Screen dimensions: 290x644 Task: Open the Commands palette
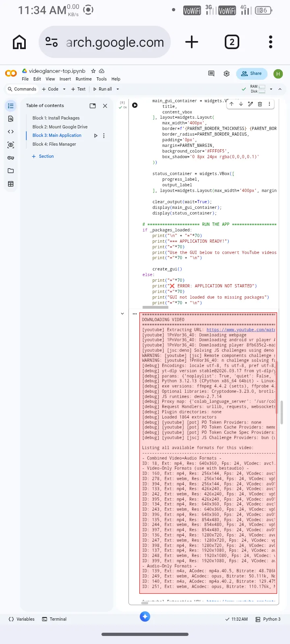[x=22, y=89]
